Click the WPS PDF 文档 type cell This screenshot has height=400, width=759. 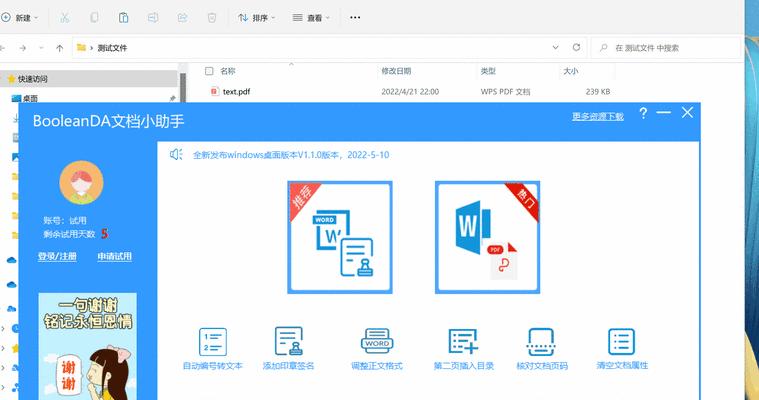[505, 92]
